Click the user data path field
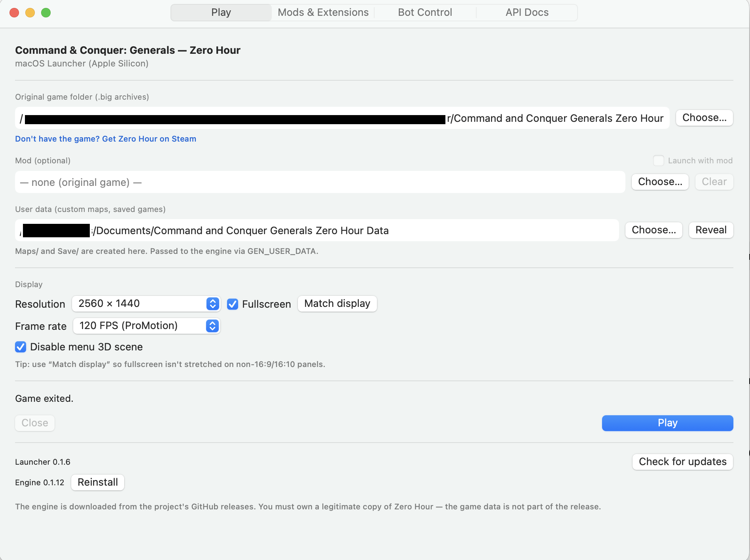This screenshot has height=560, width=750. pyautogui.click(x=317, y=230)
